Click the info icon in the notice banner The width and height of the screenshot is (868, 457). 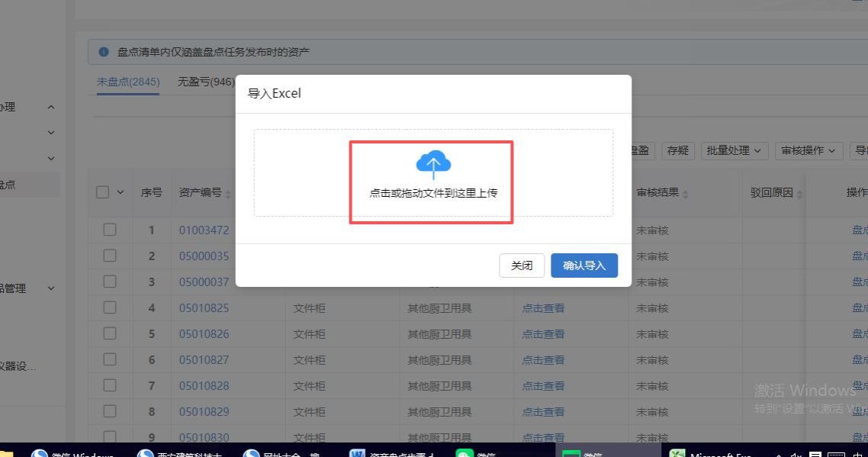point(104,52)
